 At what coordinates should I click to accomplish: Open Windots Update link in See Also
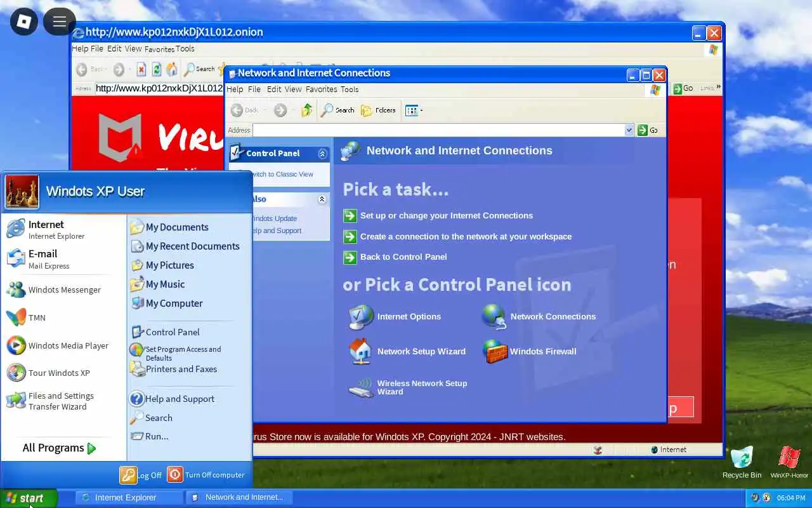273,218
